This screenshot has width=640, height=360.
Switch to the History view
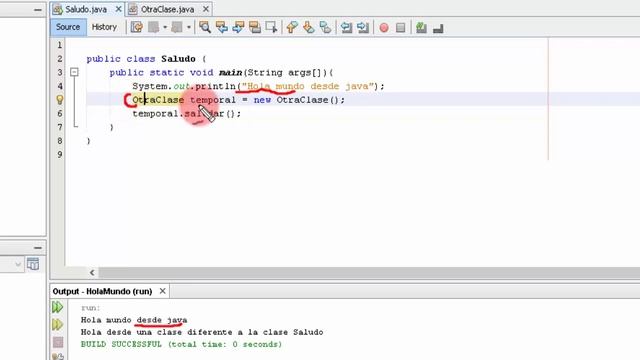coord(104,27)
